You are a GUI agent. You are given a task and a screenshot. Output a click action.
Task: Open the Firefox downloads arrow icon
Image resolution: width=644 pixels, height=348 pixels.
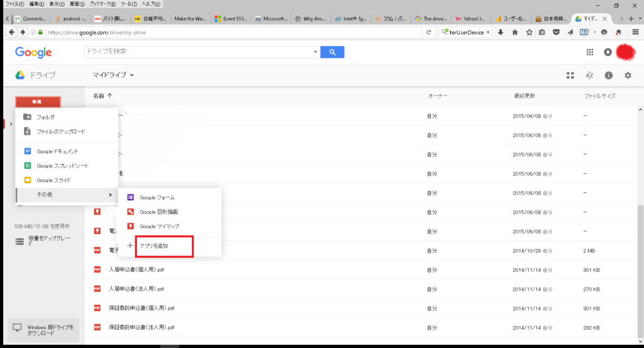(500, 32)
